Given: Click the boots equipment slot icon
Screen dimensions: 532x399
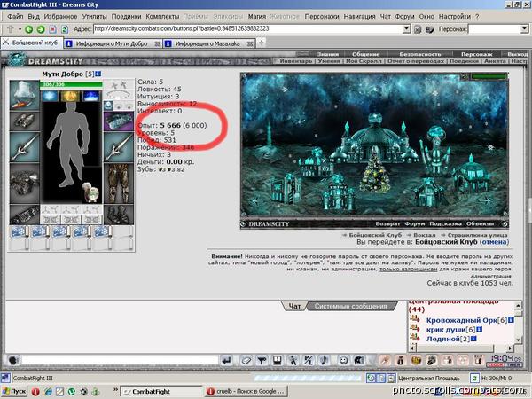Looking at the screenshot, I should coord(119,215).
